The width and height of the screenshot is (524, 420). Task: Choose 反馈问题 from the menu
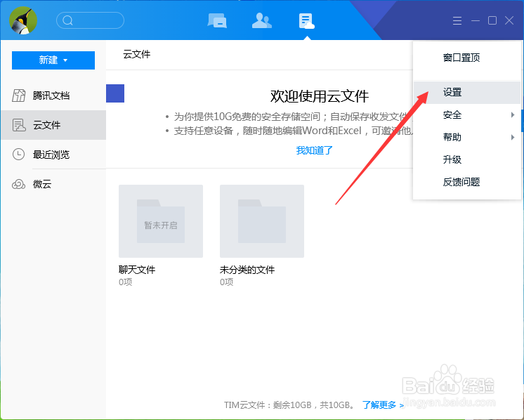[x=467, y=182]
